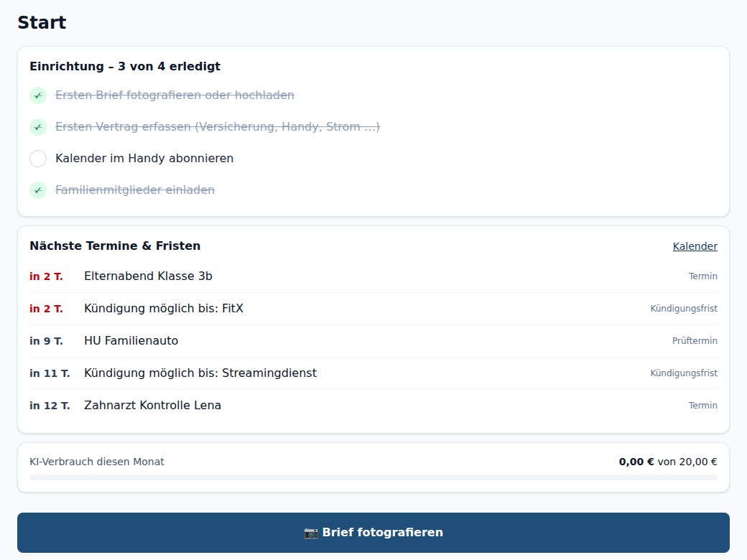
Task: Click 'in 9 T.' due label
Action: click(x=46, y=341)
